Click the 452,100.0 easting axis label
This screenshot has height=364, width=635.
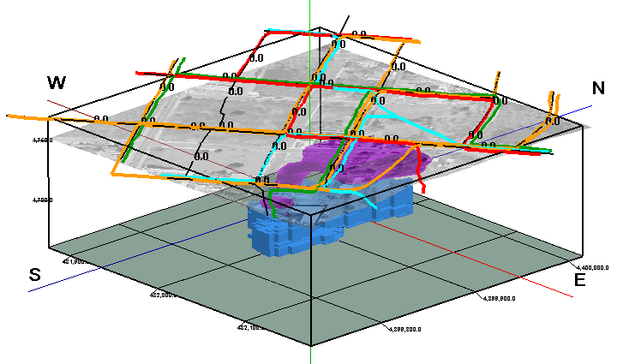(253, 327)
